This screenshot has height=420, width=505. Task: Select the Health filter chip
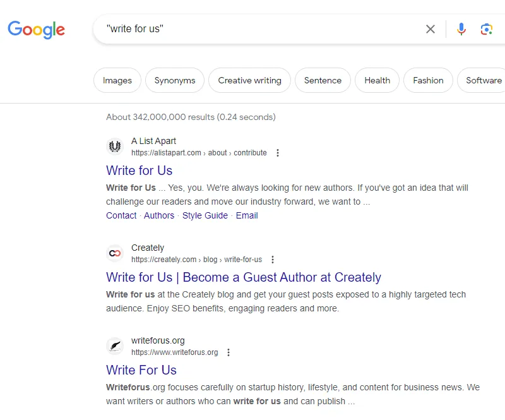[x=377, y=80]
